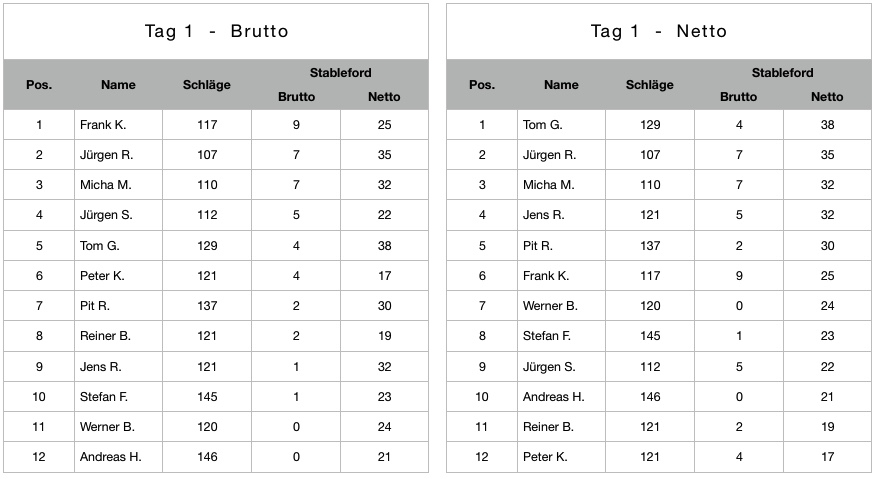This screenshot has height=479, width=877.
Task: Click Jürgen S. name in Brutto table
Action: [106, 215]
